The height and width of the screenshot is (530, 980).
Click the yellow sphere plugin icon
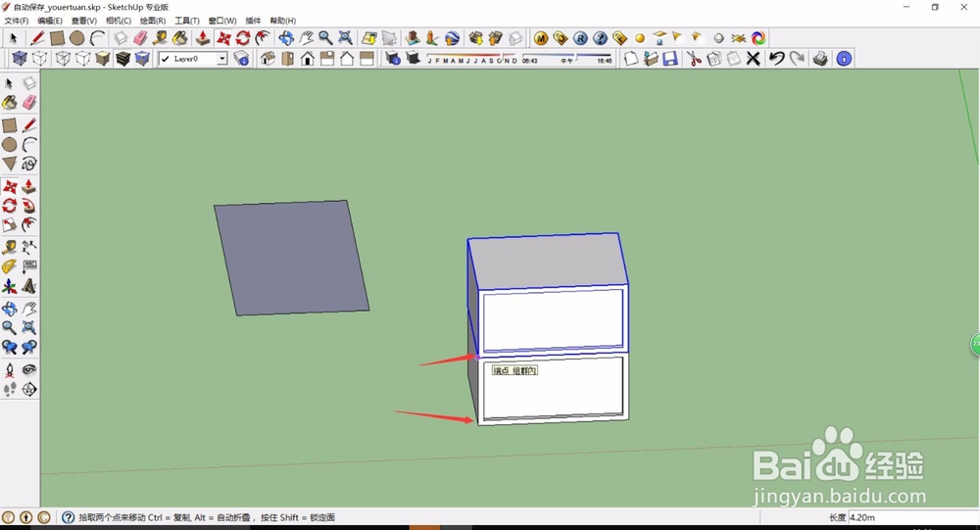pyautogui.click(x=639, y=39)
